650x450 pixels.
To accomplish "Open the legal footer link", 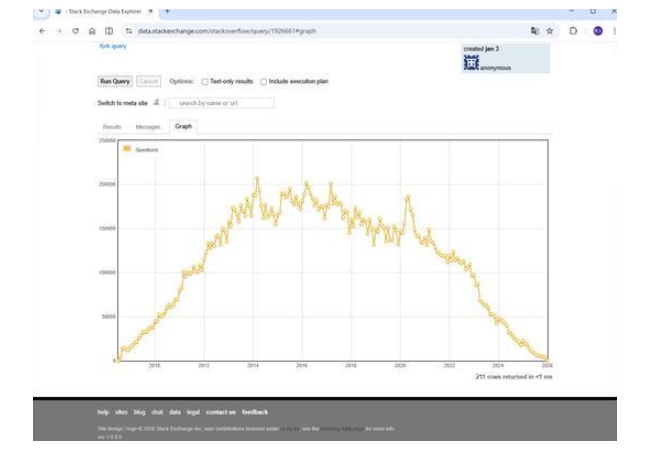I will point(193,412).
